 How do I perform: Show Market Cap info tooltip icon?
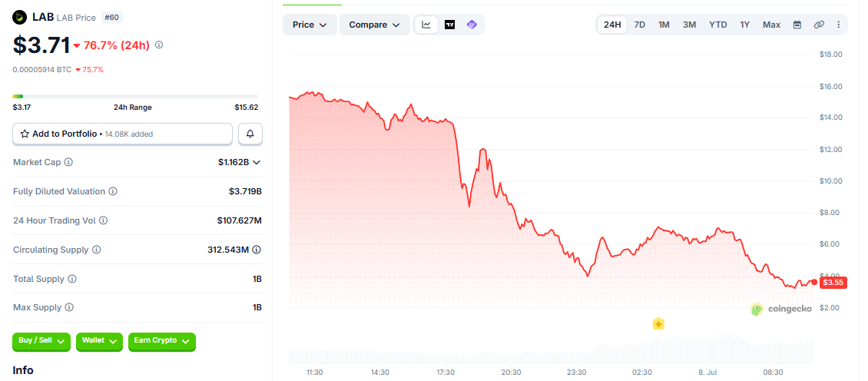(68, 162)
